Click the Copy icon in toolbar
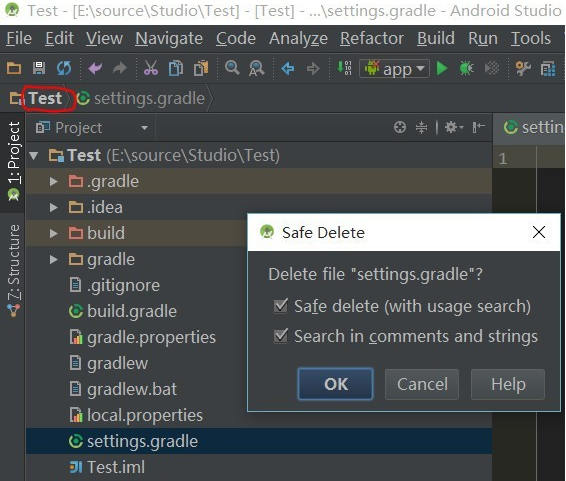 tap(176, 68)
